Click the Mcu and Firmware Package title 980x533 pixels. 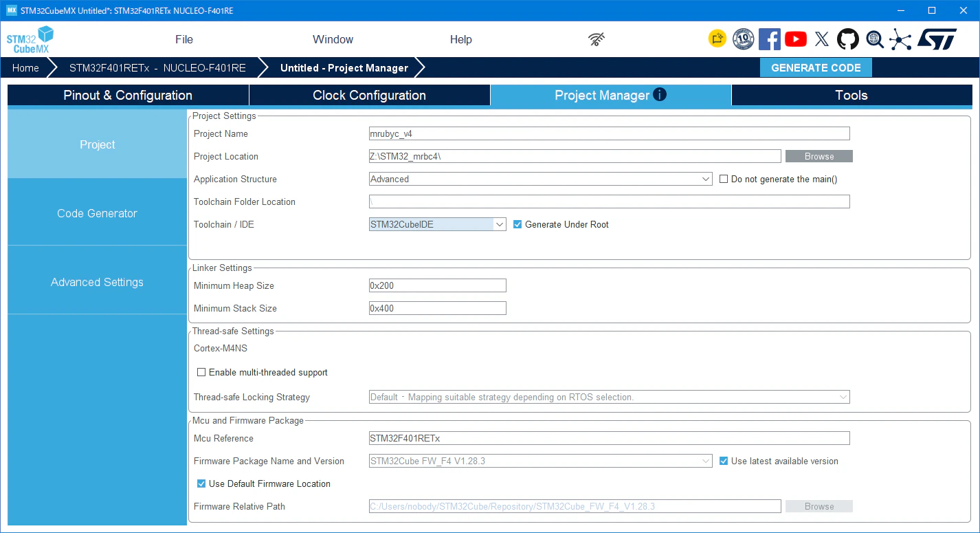point(248,420)
